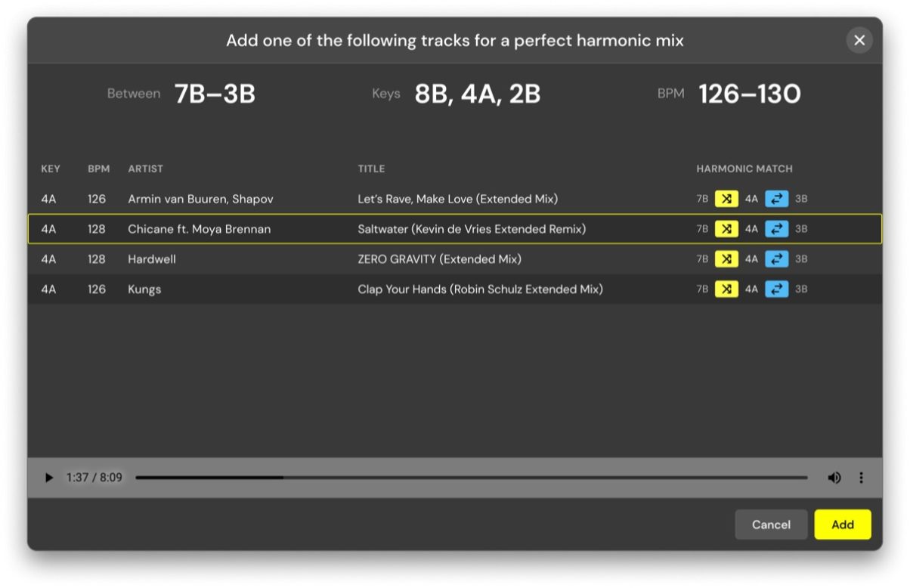Close the harmonic mix dialog
910x588 pixels.
coord(859,40)
